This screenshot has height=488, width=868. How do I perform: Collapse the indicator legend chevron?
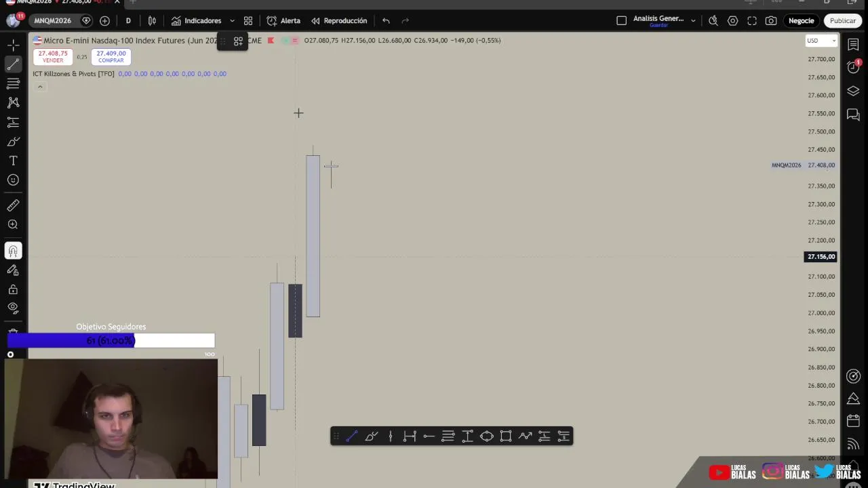pyautogui.click(x=40, y=87)
